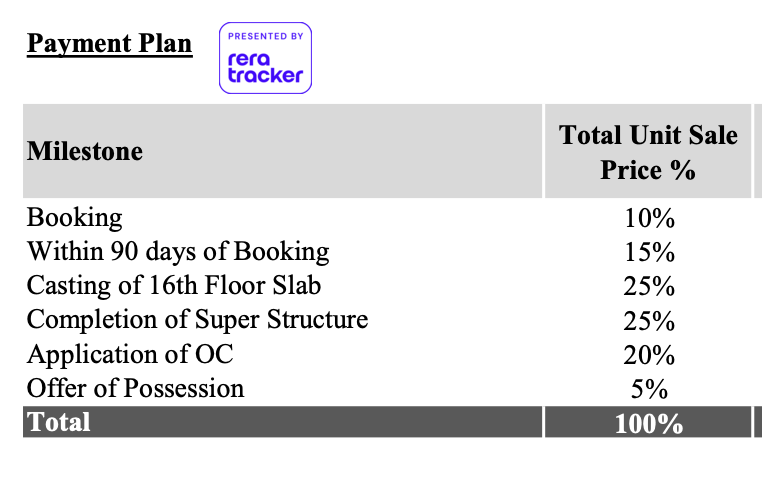The height and width of the screenshot is (482, 762).
Task: Click the underlined Payment Plan heading
Action: click(109, 44)
